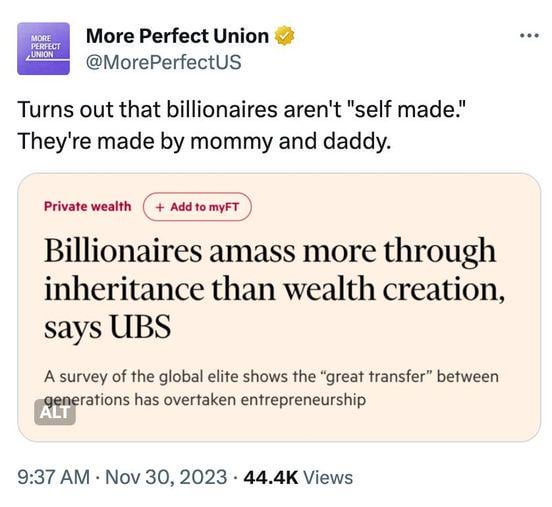
Task: Click the gold verified badge
Action: click(x=284, y=36)
